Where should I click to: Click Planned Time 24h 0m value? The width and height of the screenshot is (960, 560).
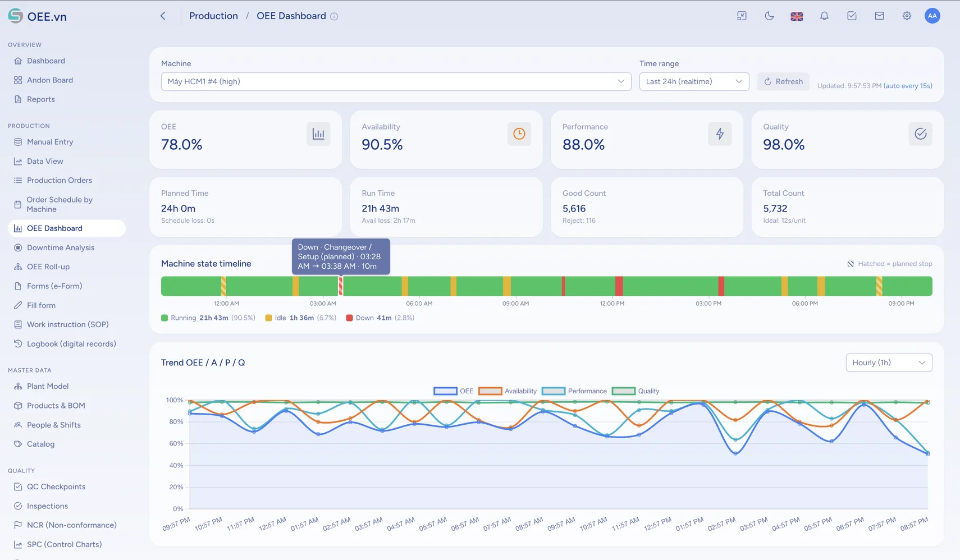click(178, 209)
